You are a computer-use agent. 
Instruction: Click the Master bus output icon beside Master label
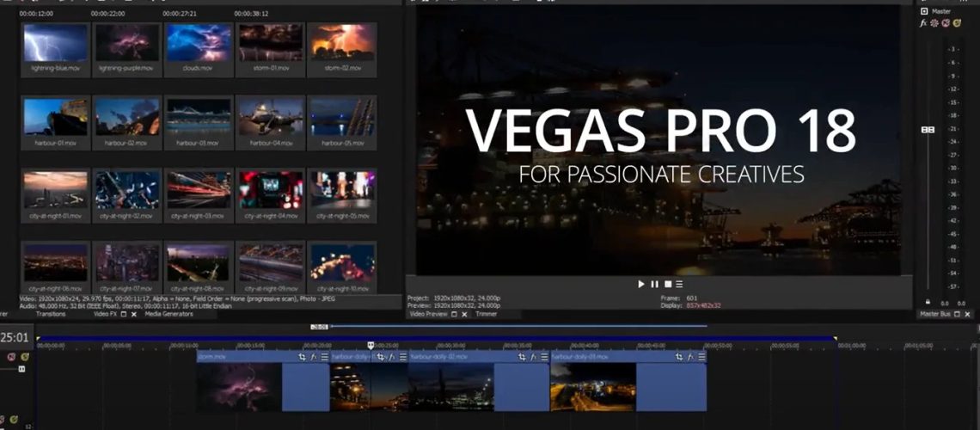click(x=924, y=11)
